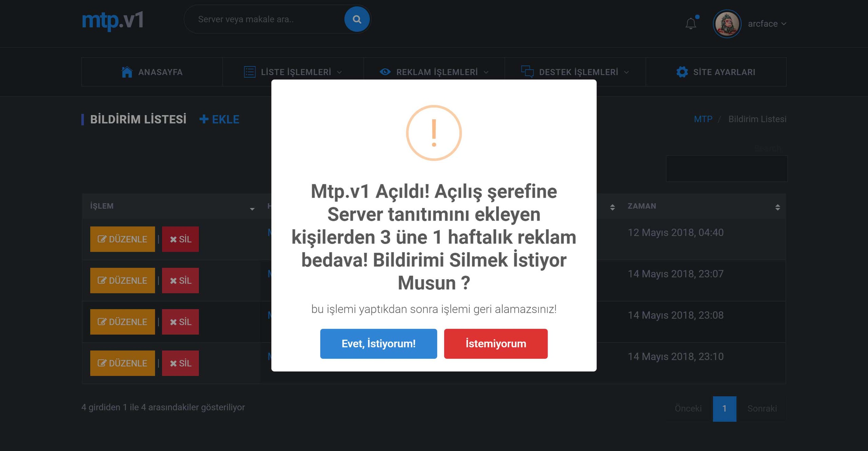Click DÜZENLE for 14 Mayıs 2018, 23:07 row
Viewport: 868px width, 451px height.
click(x=122, y=281)
